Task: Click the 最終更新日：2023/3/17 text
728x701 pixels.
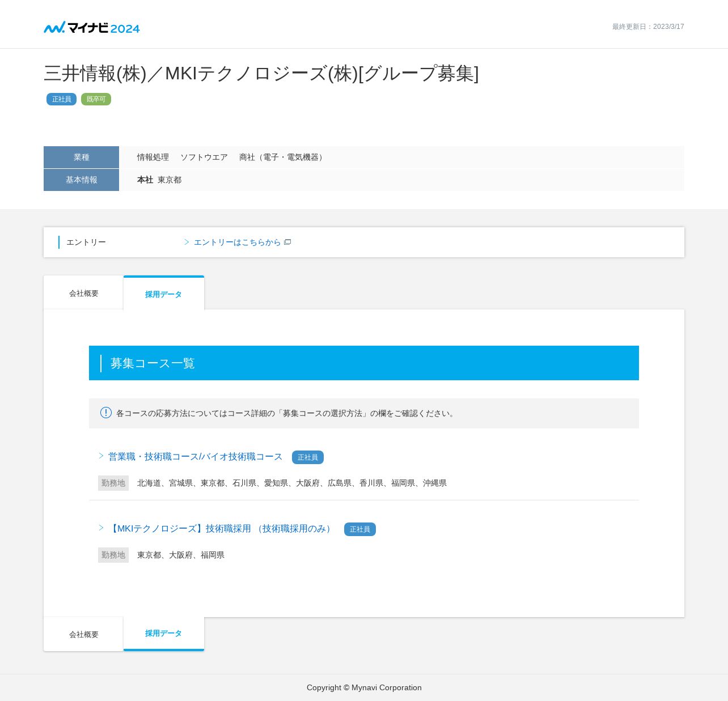Action: click(x=648, y=27)
